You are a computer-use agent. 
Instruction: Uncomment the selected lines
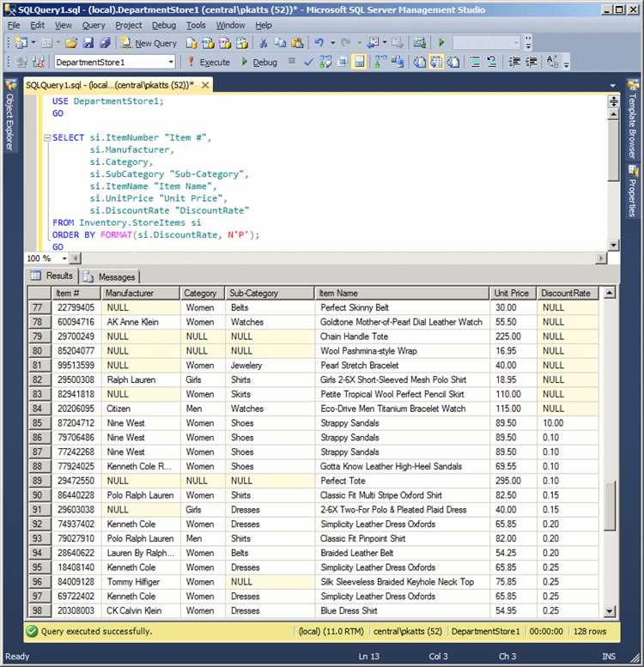click(492, 62)
